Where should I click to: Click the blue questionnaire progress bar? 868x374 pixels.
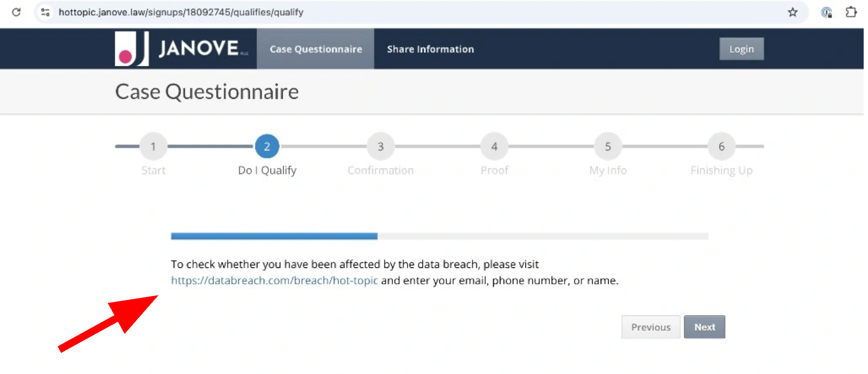274,236
